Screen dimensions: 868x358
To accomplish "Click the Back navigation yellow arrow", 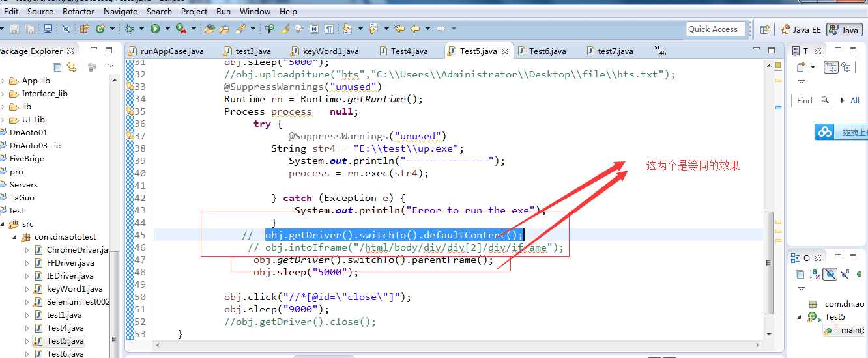I will [414, 29].
